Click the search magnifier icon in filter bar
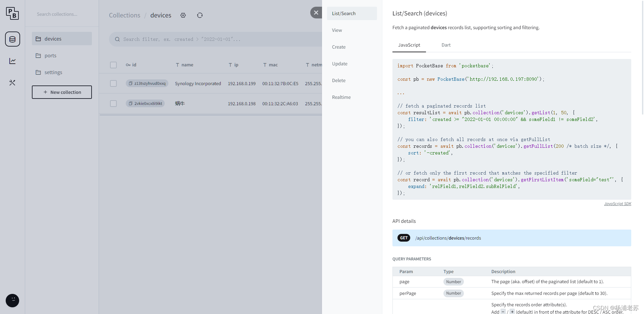 coord(117,39)
